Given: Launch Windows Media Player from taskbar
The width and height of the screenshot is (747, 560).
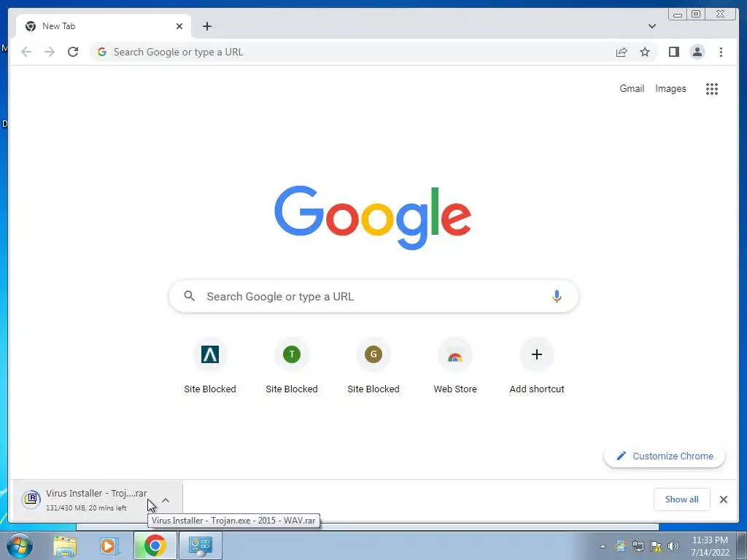Looking at the screenshot, I should pyautogui.click(x=109, y=545).
